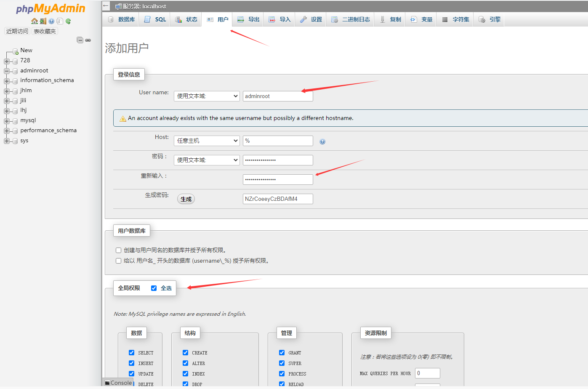
Task: Click the log out door icon
Action: (x=43, y=21)
